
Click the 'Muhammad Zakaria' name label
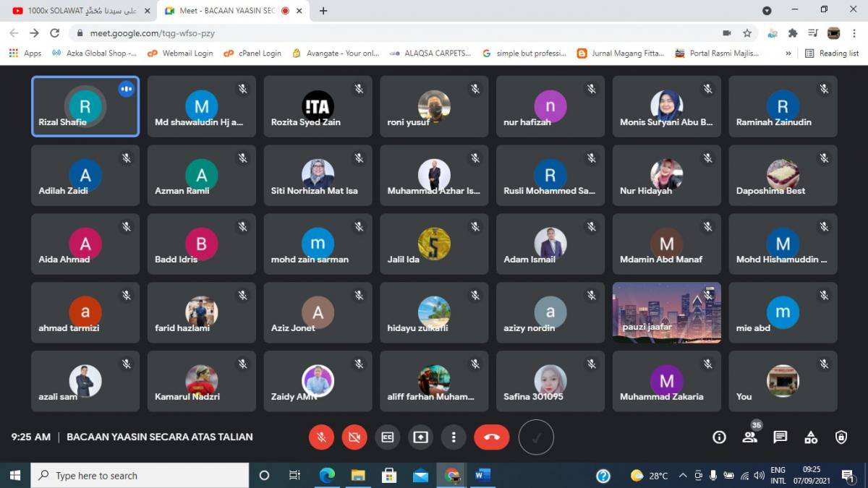pos(662,396)
